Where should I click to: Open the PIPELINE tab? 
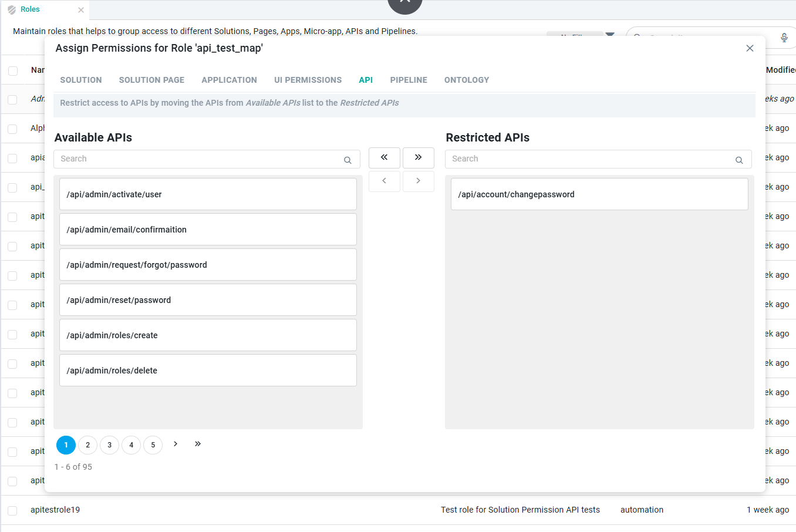tap(409, 80)
